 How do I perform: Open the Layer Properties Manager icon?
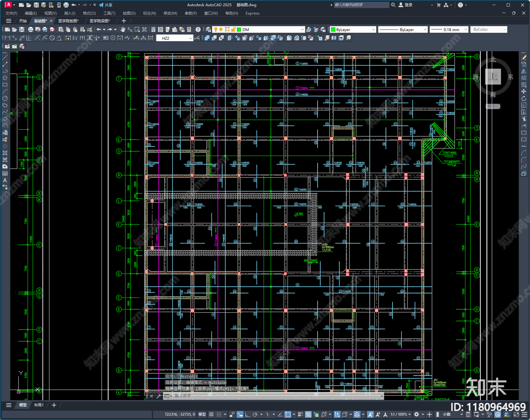pos(208,29)
